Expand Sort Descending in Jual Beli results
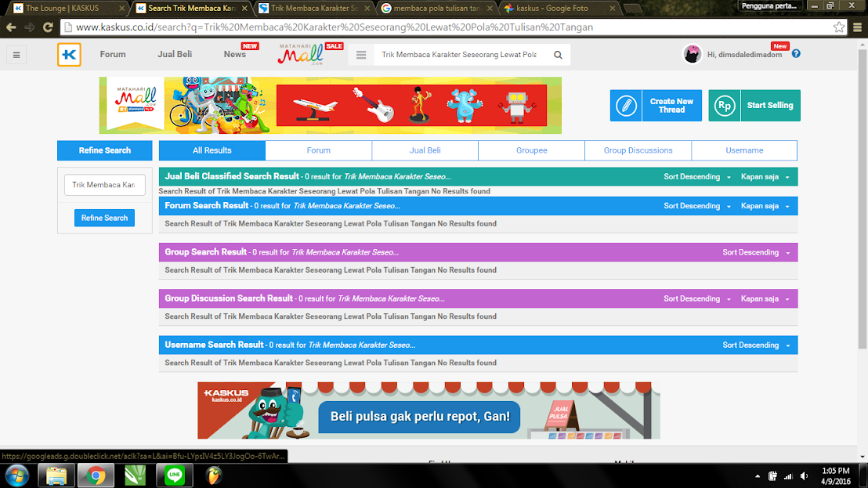The height and width of the screenshot is (488, 868). pyautogui.click(x=697, y=176)
